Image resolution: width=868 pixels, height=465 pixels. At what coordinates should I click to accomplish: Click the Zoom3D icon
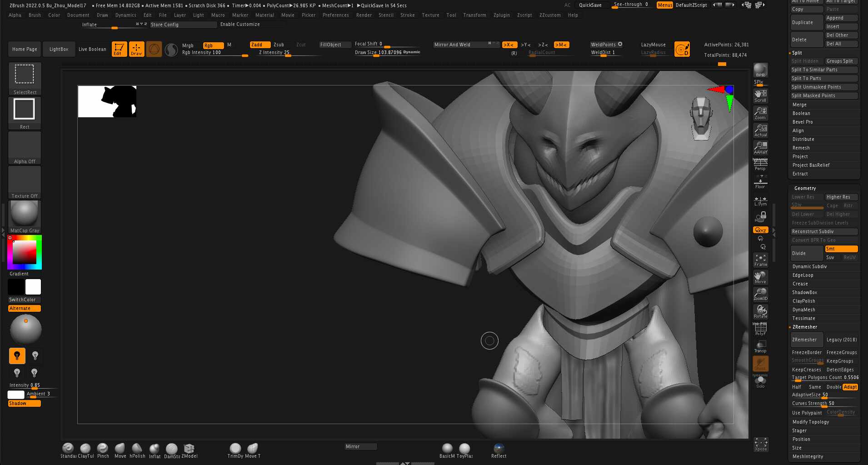pos(760,295)
